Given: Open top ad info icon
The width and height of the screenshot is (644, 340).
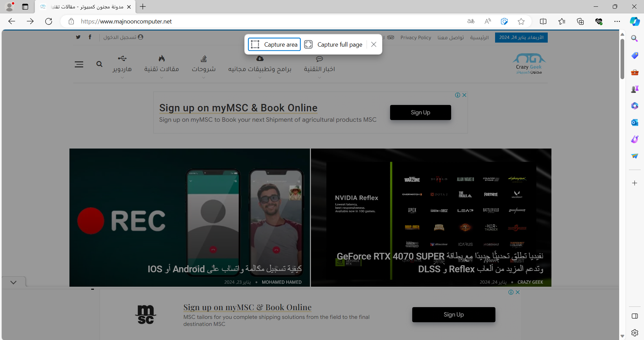Looking at the screenshot, I should (458, 95).
